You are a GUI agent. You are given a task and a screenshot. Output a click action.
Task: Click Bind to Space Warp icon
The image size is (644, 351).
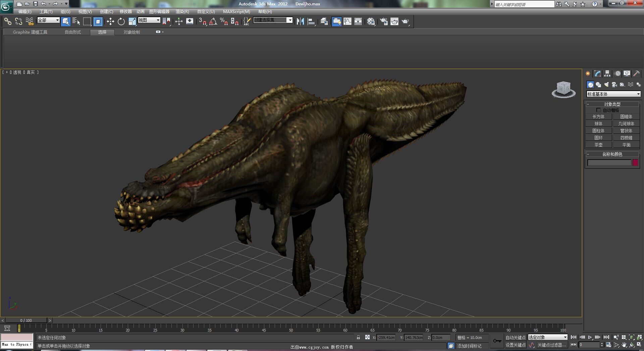coord(30,21)
